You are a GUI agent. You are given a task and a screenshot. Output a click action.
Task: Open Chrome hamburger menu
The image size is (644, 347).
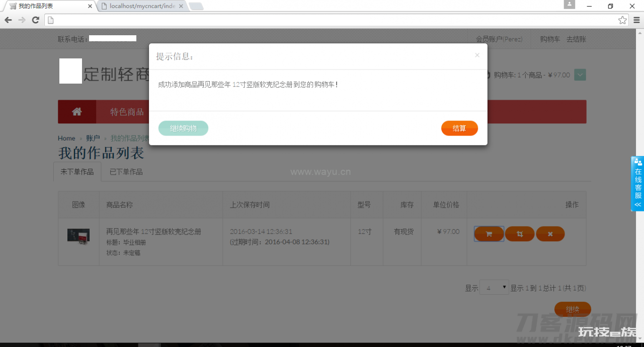pos(637,20)
